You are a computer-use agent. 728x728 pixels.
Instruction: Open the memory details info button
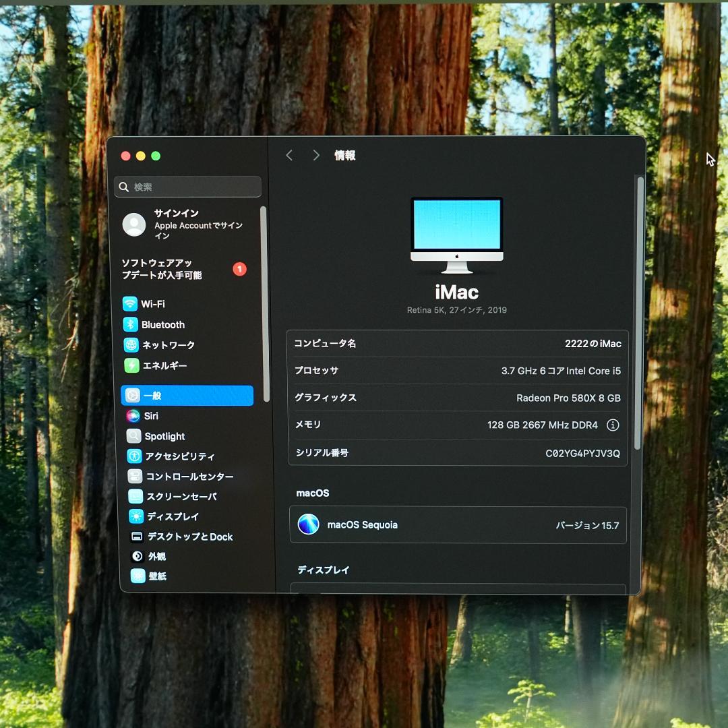(x=614, y=425)
